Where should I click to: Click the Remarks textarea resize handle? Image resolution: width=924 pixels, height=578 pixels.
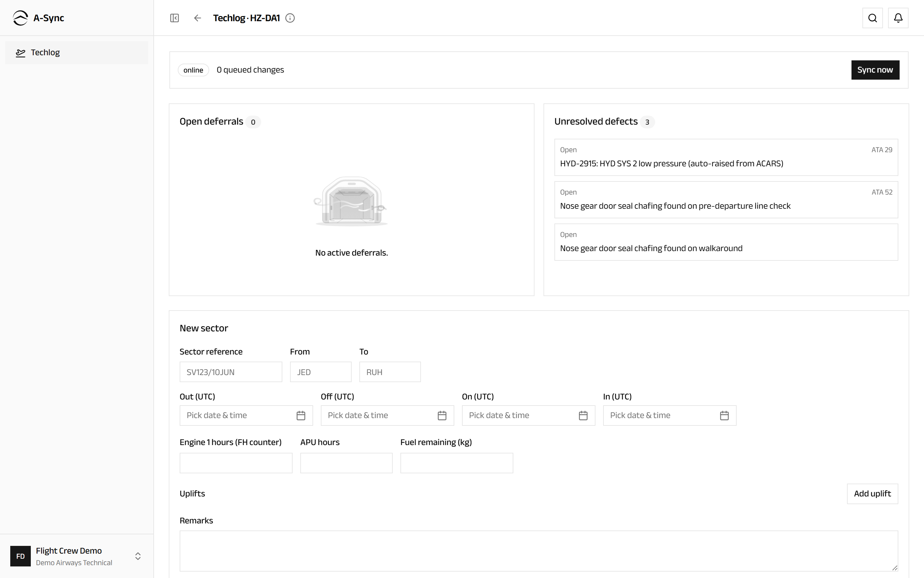tap(894, 568)
